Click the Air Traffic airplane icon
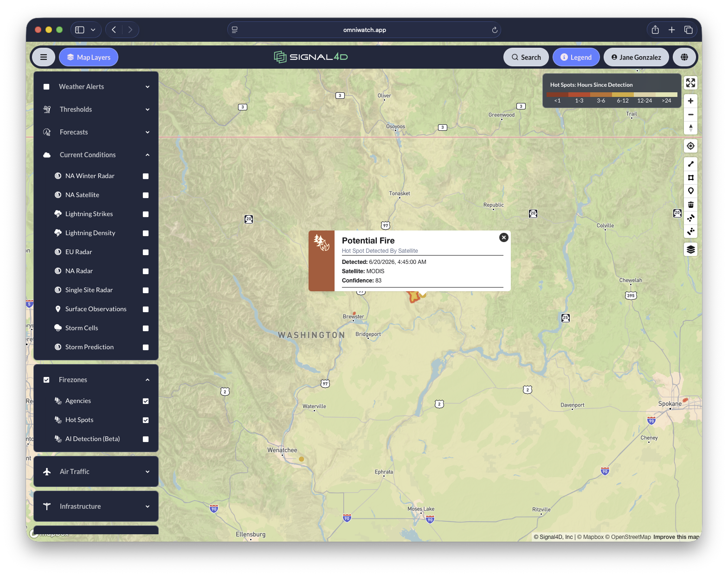 (x=47, y=472)
